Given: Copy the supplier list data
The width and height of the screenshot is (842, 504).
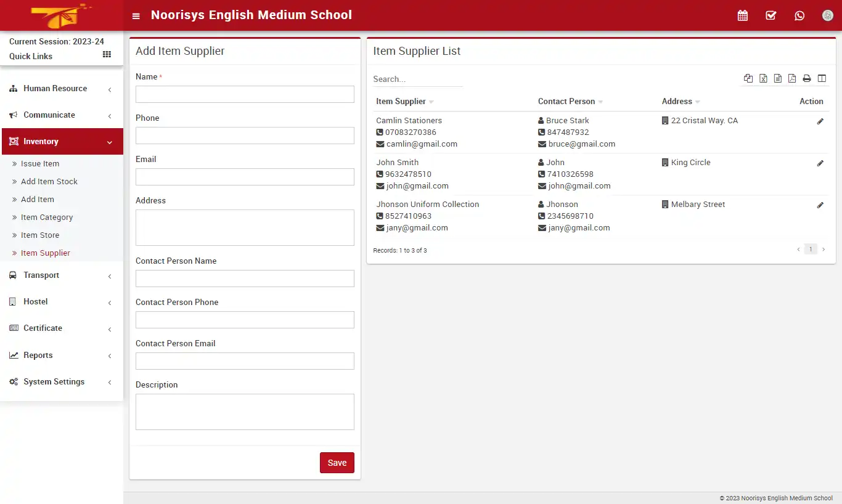Looking at the screenshot, I should click(748, 78).
